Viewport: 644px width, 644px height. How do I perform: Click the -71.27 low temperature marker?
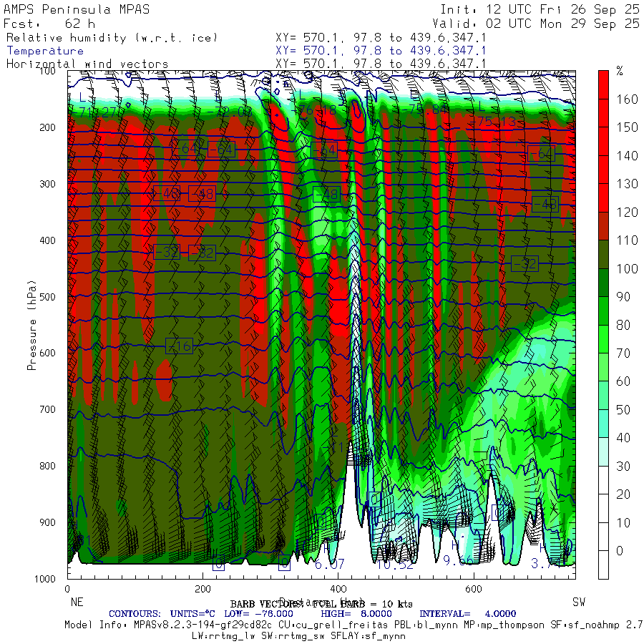coord(93,112)
